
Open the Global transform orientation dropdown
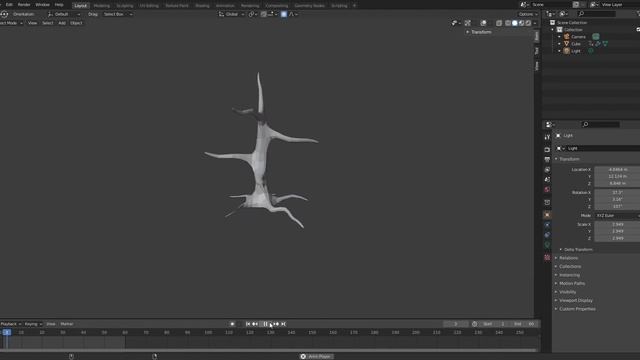tap(231, 14)
